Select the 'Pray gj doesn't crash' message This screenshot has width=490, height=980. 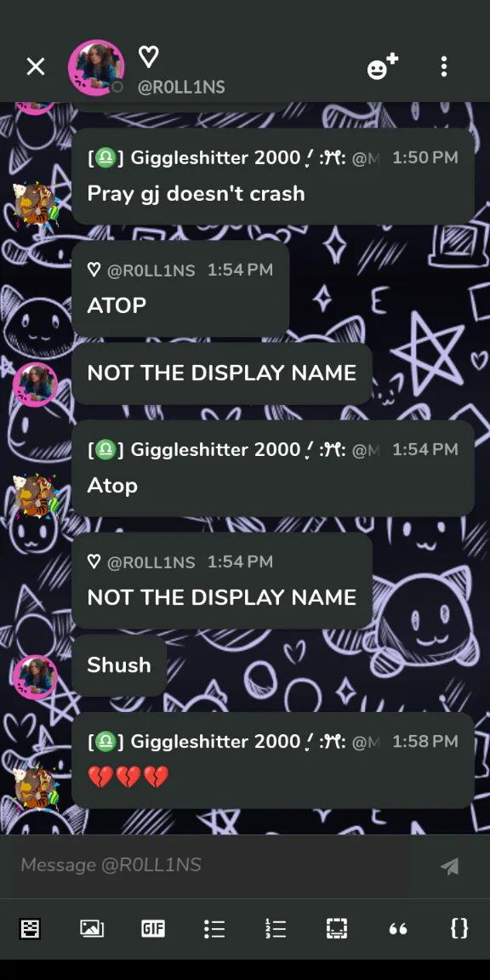point(197,193)
